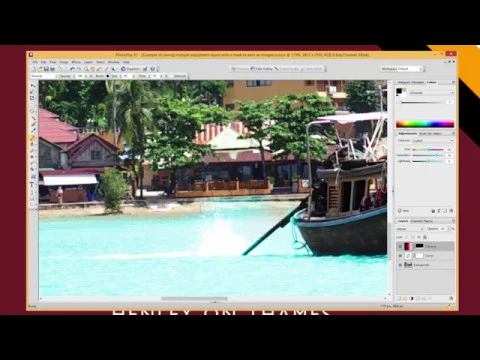This screenshot has width=480, height=360.
Task: Click the delete layer trash icon in Layers panel
Action: (451, 299)
